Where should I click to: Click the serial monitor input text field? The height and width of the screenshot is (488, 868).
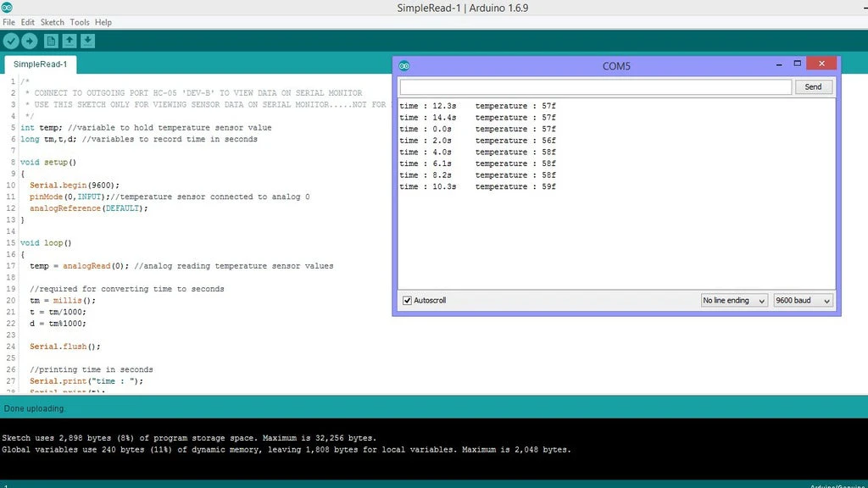[x=595, y=87]
